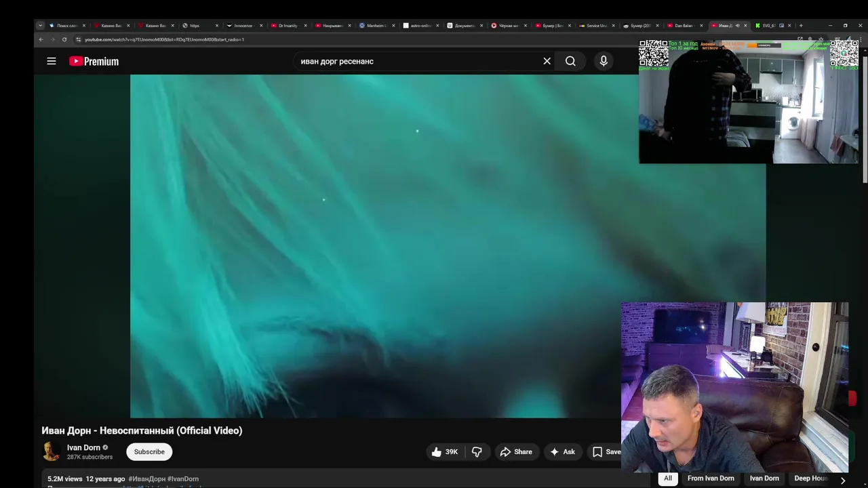Reload the current page
Image resolution: width=868 pixels, height=488 pixels.
(x=64, y=39)
